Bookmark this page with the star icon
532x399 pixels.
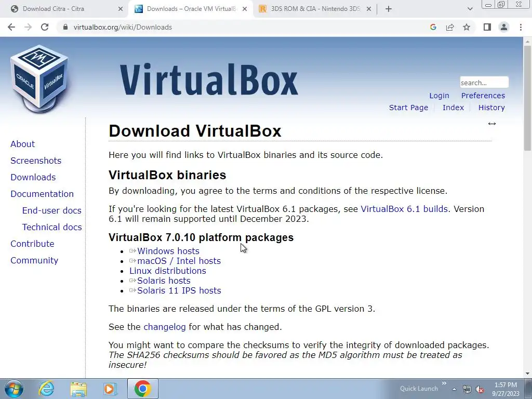click(467, 27)
